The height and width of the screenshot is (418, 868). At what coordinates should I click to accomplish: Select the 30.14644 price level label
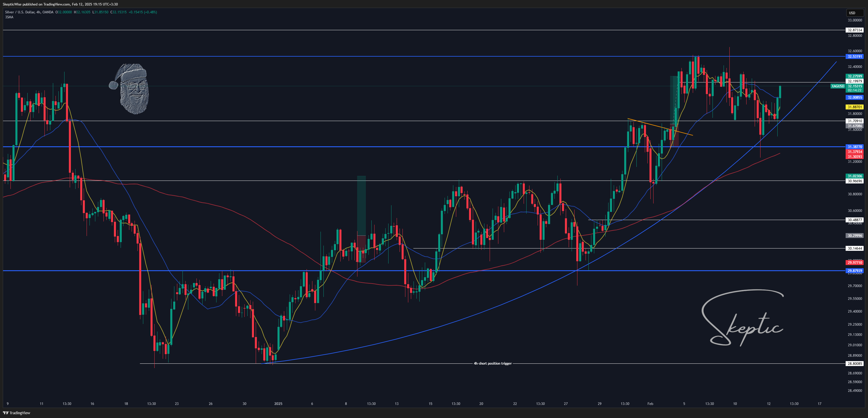[855, 248]
